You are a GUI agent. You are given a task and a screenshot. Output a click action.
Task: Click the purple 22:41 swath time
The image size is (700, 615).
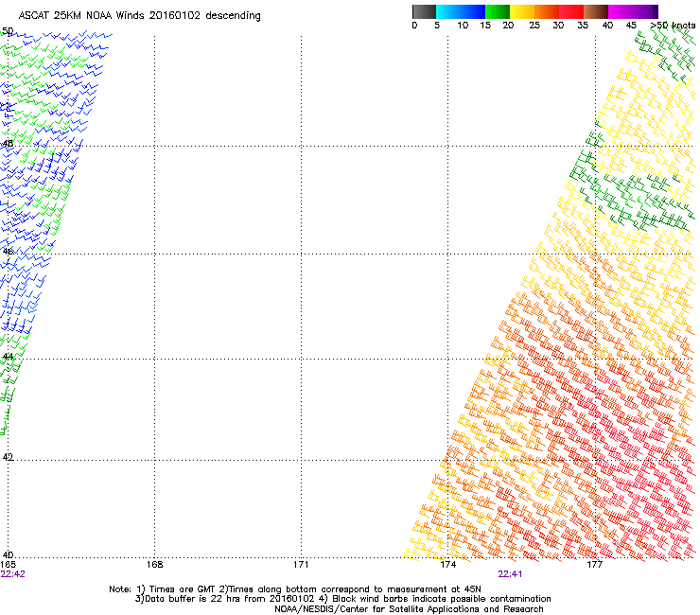click(x=510, y=574)
